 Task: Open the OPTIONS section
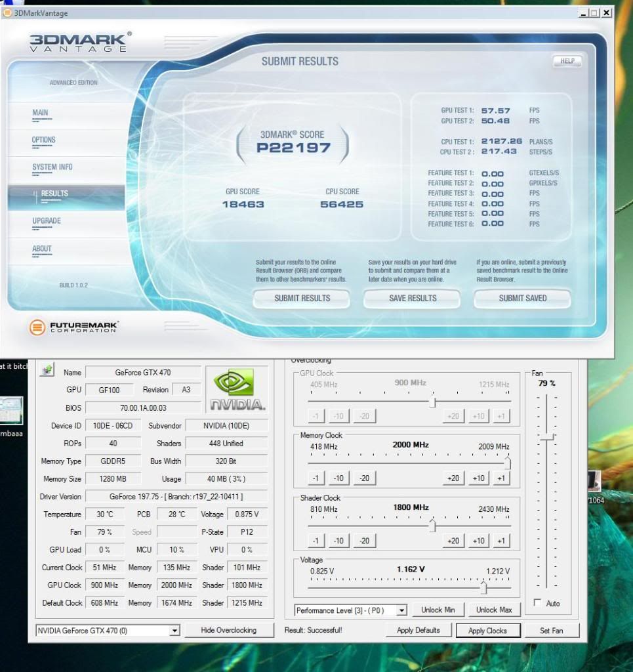coord(43,140)
